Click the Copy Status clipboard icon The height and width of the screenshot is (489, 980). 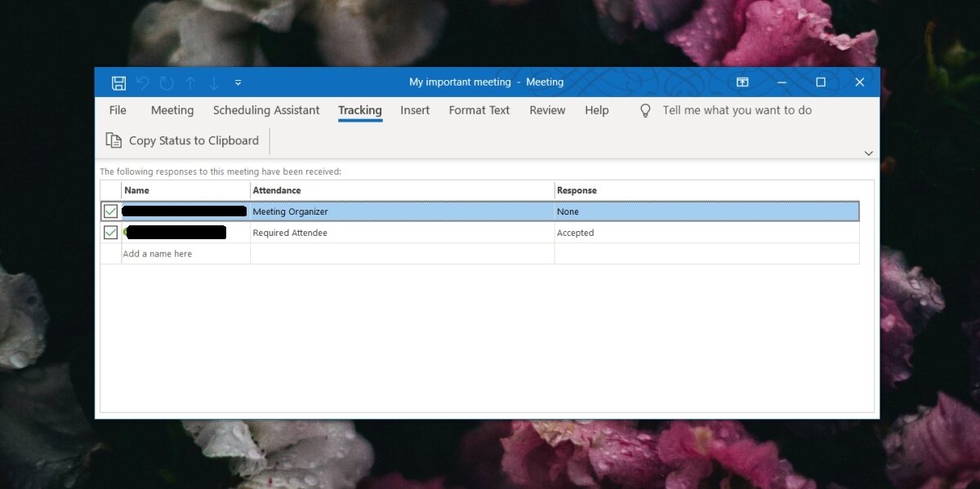114,140
